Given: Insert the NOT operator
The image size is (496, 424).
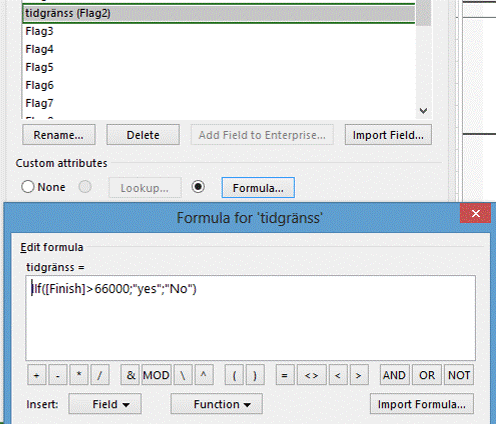Looking at the screenshot, I should pyautogui.click(x=459, y=375).
